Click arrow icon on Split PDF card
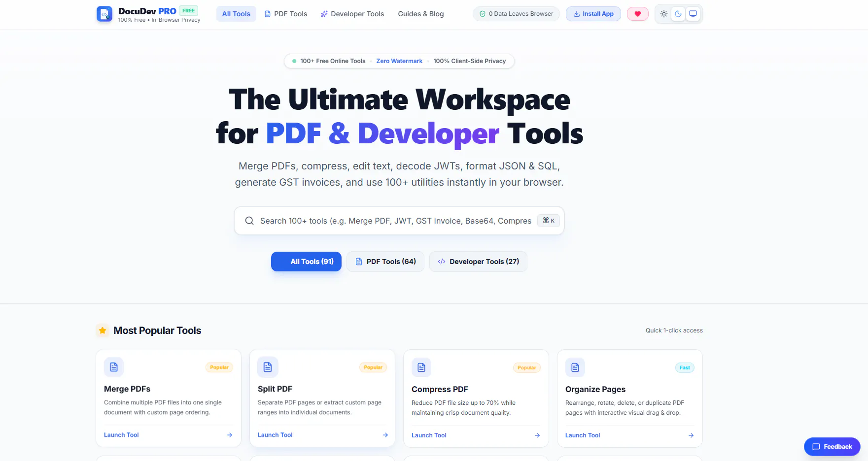Viewport: 868px width, 461px height. tap(385, 435)
